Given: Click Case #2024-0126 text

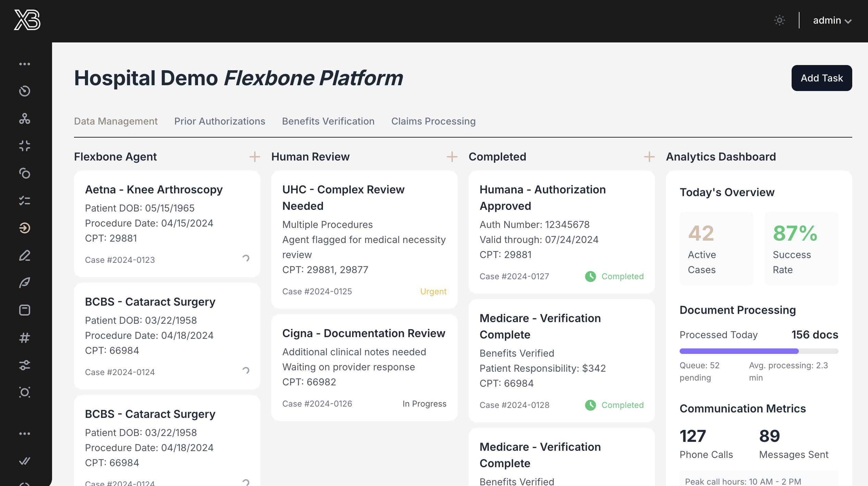Looking at the screenshot, I should 317,404.
